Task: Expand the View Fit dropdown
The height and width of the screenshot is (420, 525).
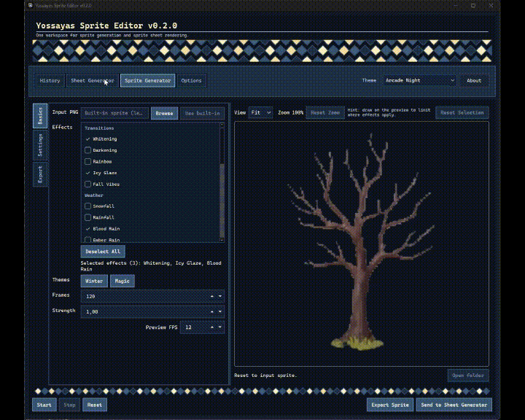Action: 260,113
